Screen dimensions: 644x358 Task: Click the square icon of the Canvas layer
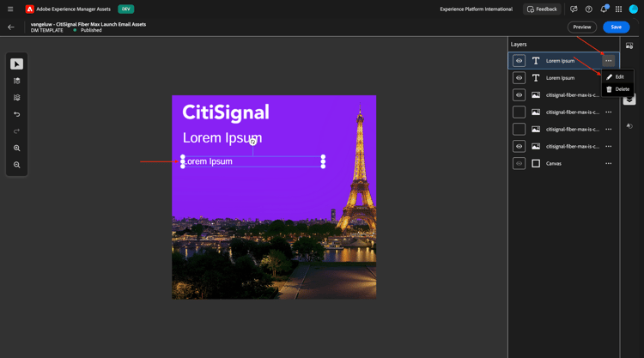pyautogui.click(x=536, y=163)
